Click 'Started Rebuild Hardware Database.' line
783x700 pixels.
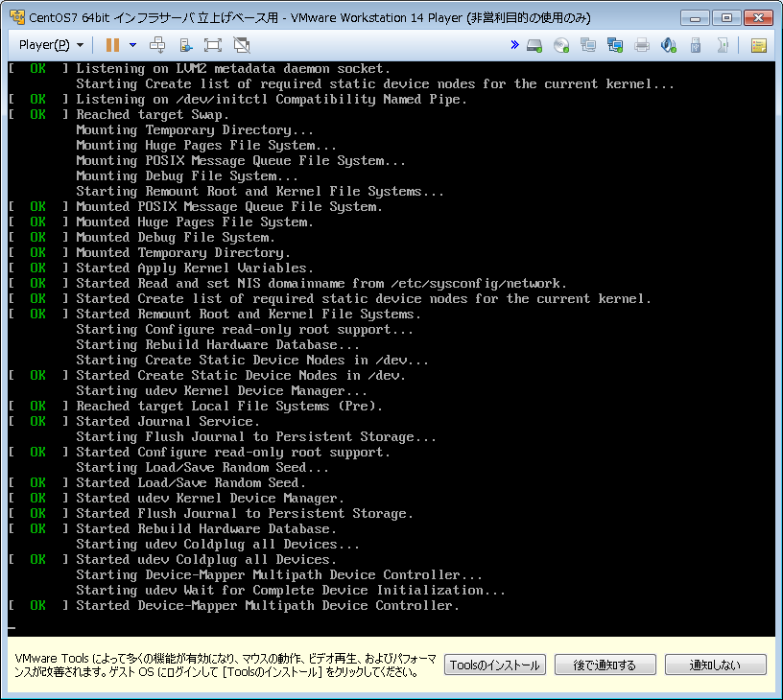(x=206, y=529)
